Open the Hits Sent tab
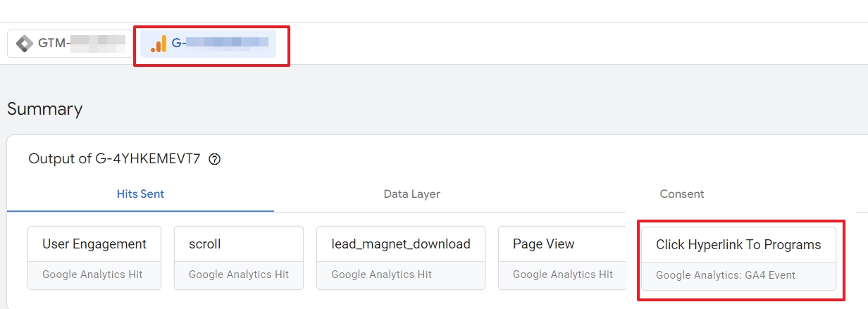Screen dimensions: 868x309 pos(141,194)
